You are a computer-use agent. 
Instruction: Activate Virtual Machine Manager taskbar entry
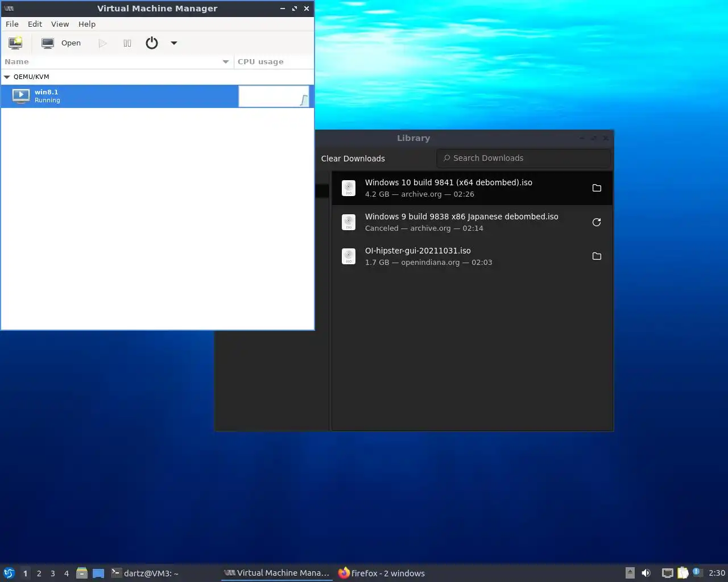pyautogui.click(x=276, y=573)
